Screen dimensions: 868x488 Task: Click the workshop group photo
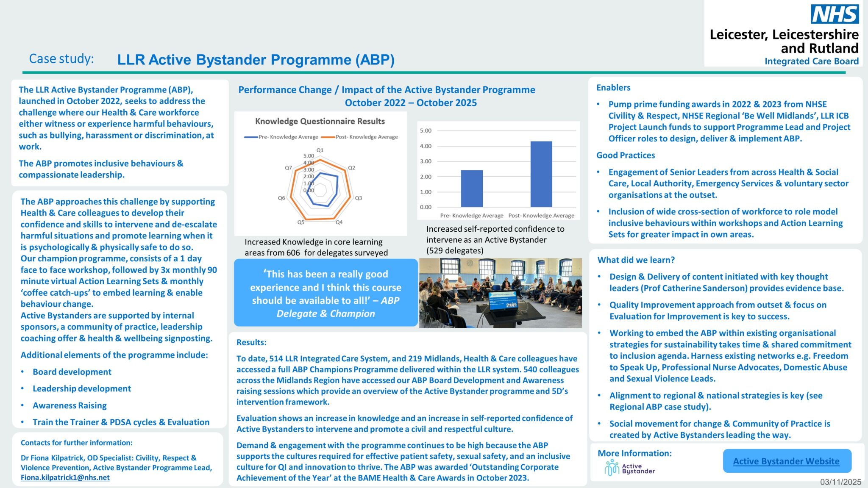pyautogui.click(x=500, y=293)
